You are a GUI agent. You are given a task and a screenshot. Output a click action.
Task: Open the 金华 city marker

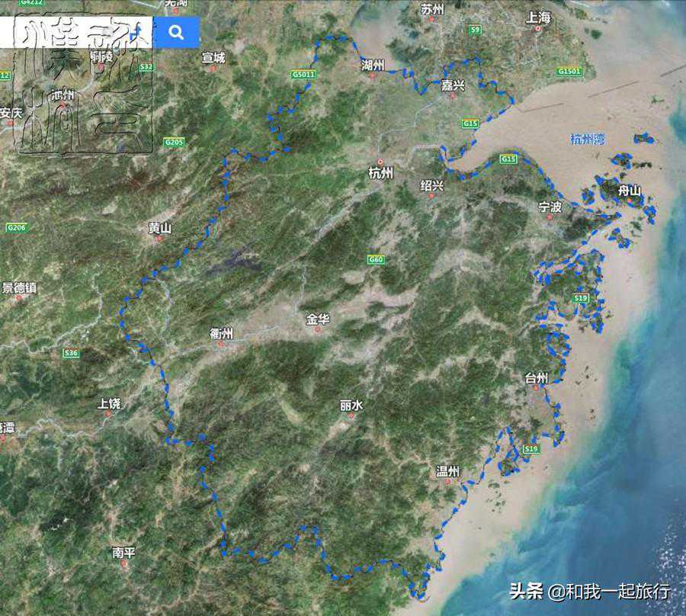coord(318,329)
